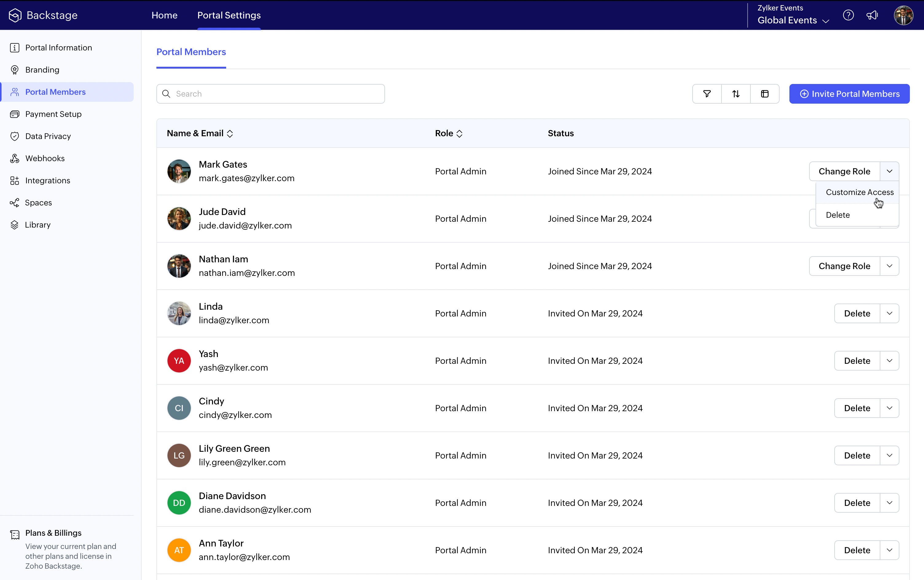Click the Data Privacy shield icon

coord(14,136)
